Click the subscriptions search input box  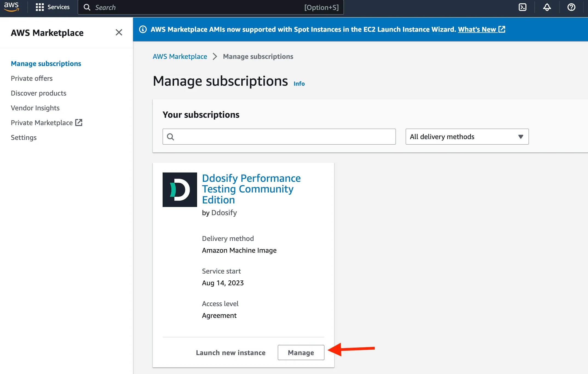point(279,137)
